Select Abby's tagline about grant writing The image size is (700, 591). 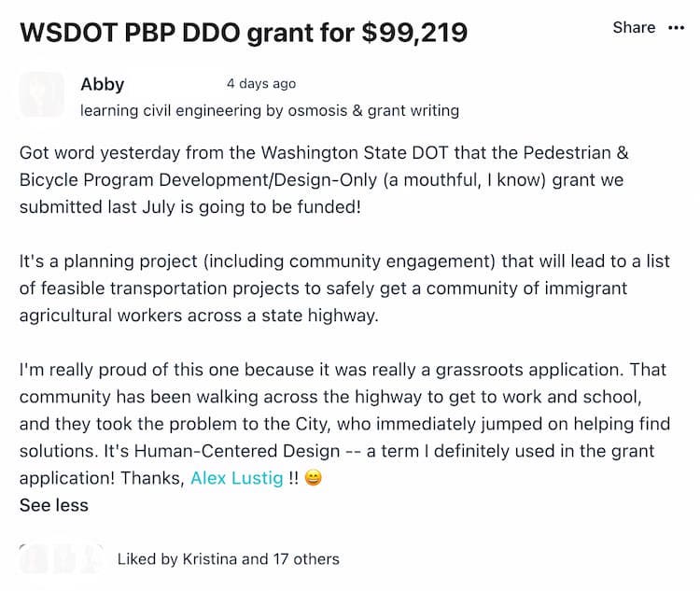(270, 110)
